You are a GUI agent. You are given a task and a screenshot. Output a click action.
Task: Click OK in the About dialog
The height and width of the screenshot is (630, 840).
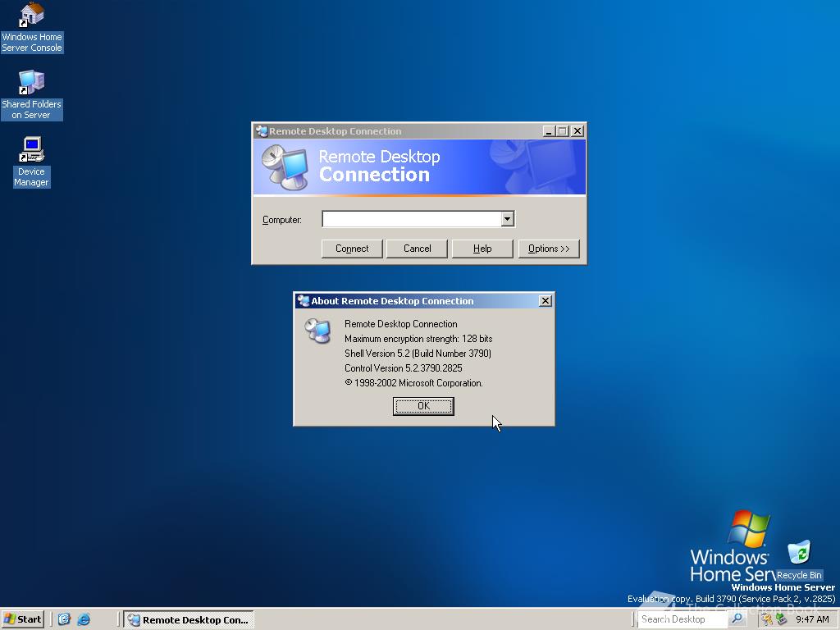pos(423,406)
